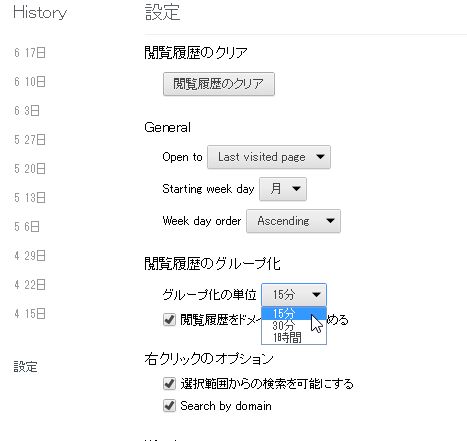Viewport: 467px width, 441px height.
Task: Open the Week day order Ascending dropdown
Action: 293,221
